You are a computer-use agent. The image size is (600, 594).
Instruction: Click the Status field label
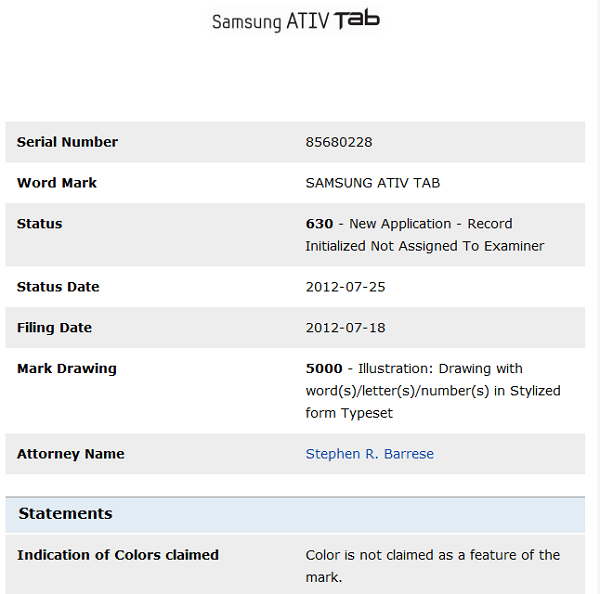point(39,224)
